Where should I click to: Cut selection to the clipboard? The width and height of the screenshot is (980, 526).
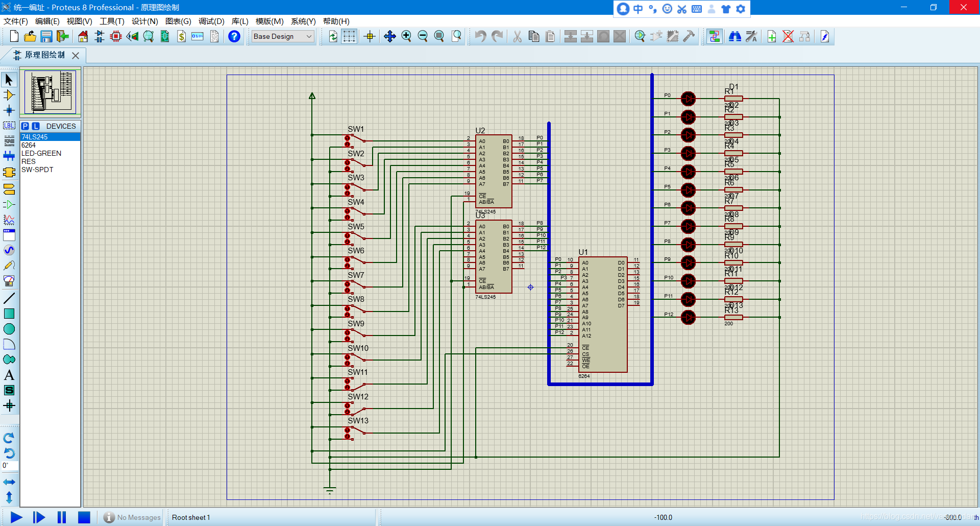(x=517, y=36)
